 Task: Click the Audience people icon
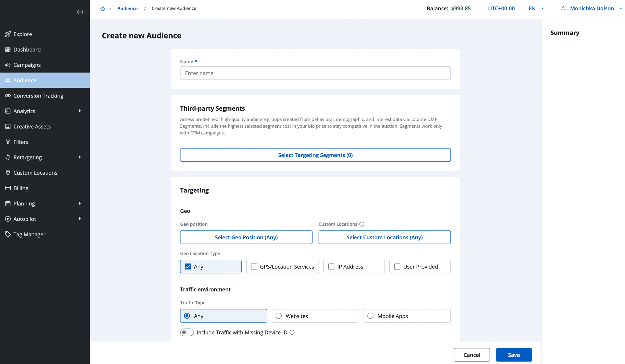coord(8,80)
